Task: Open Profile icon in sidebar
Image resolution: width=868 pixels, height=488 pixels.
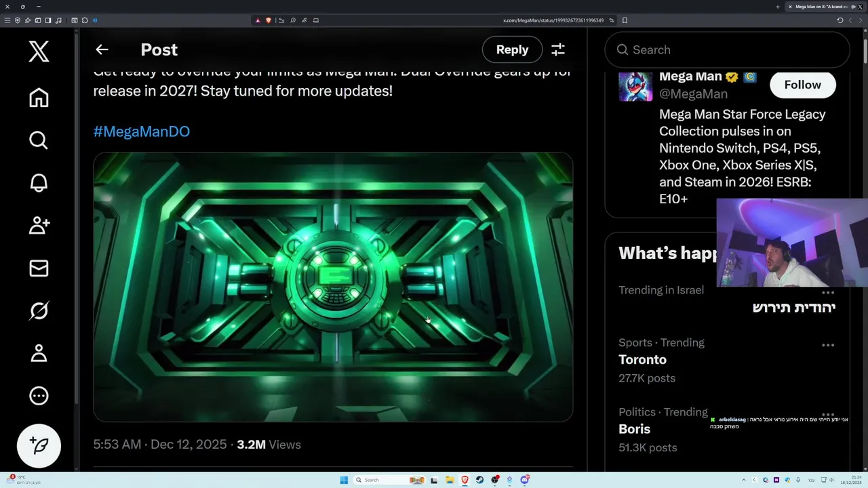Action: click(x=39, y=353)
